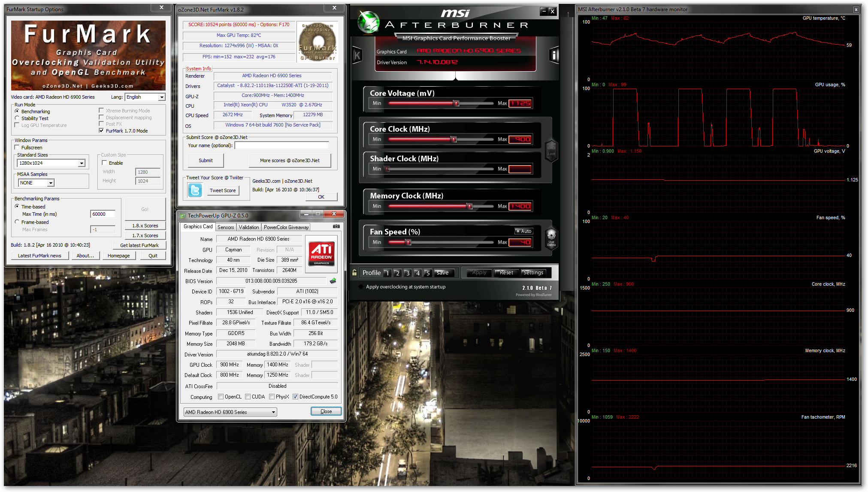
Task: Click the Tweet Score button
Action: 223,190
